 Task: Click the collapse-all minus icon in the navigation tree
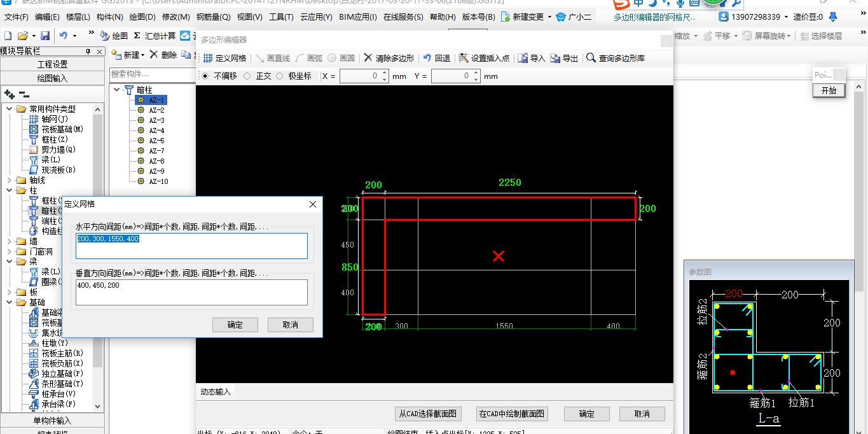(24, 95)
